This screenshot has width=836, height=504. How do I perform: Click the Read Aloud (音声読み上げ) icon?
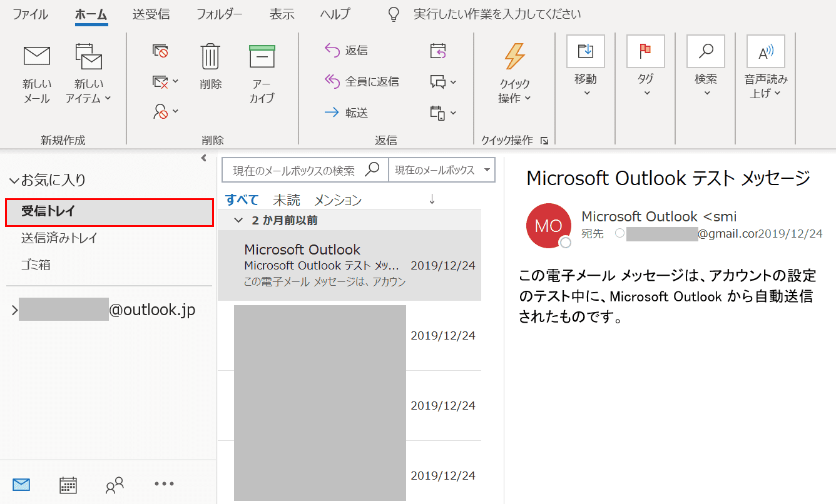coord(766,51)
